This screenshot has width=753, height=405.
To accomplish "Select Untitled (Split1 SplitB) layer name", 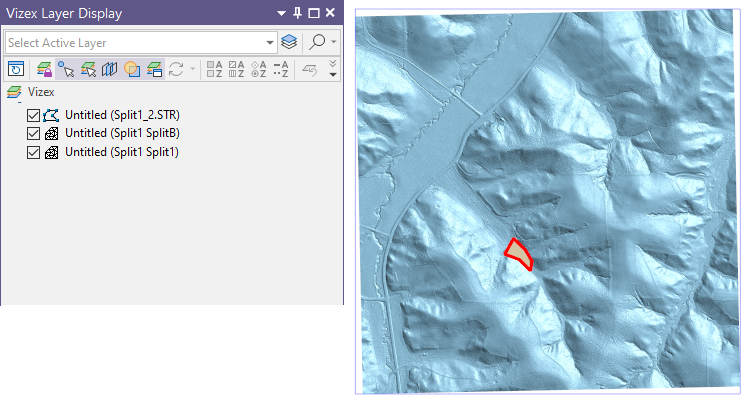I will click(x=122, y=133).
